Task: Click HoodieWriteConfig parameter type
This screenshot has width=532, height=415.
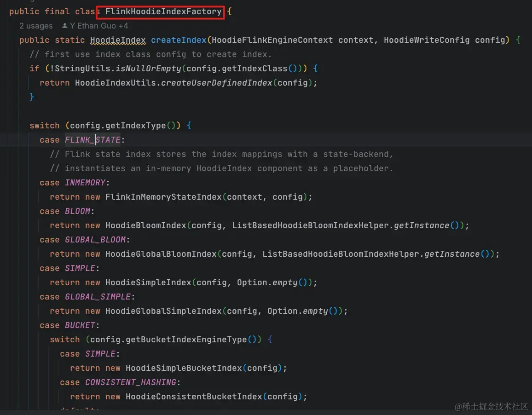Action: [x=427, y=40]
